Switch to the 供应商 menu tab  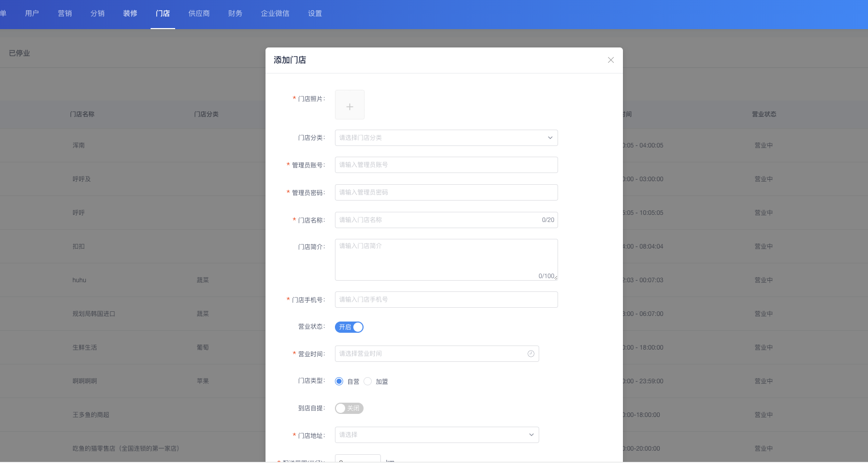[199, 13]
